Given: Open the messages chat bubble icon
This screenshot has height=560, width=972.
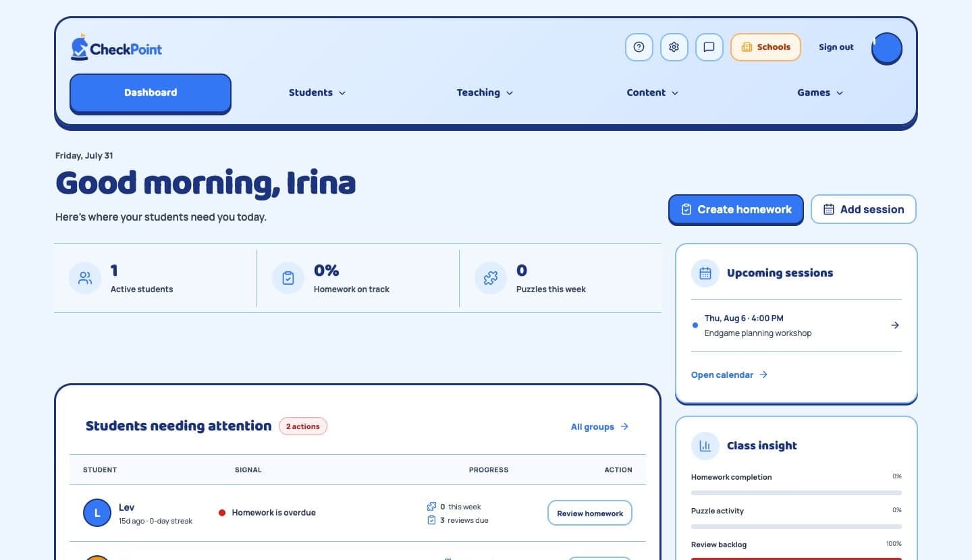Looking at the screenshot, I should (x=709, y=47).
